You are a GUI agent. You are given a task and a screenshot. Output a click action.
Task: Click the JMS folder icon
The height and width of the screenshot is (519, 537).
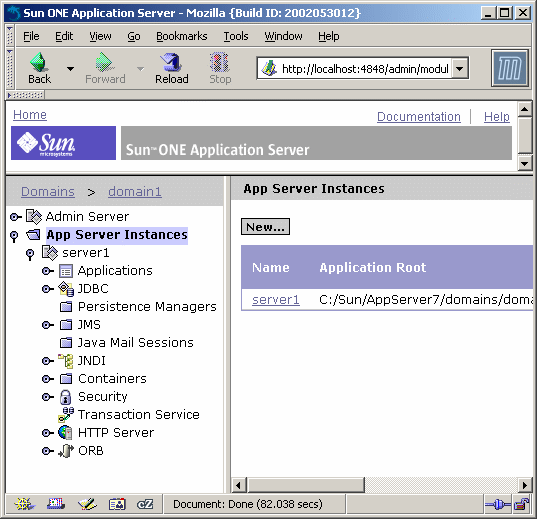tap(66, 324)
